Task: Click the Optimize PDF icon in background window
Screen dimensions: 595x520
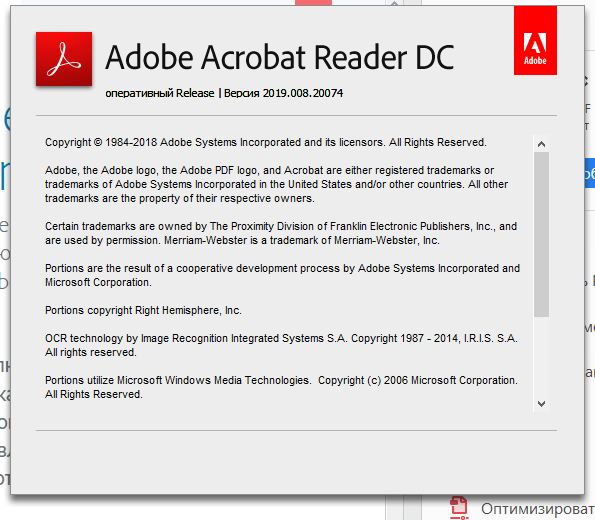Action: click(x=458, y=508)
